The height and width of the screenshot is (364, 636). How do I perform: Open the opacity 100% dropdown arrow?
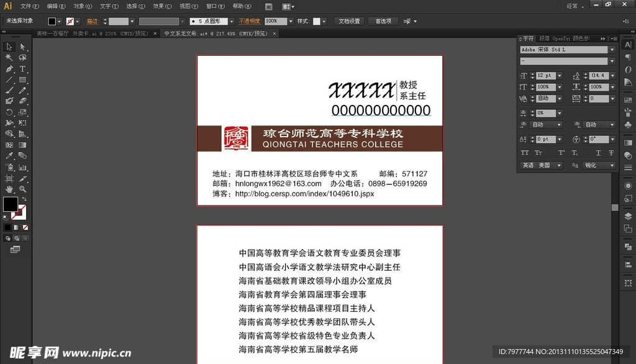coord(291,21)
